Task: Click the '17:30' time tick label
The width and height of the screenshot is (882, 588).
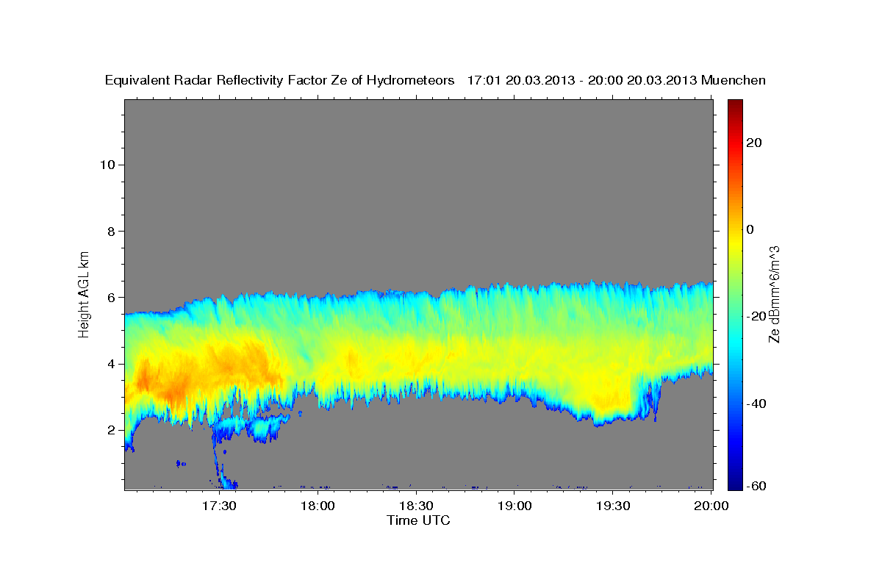Action: [220, 506]
